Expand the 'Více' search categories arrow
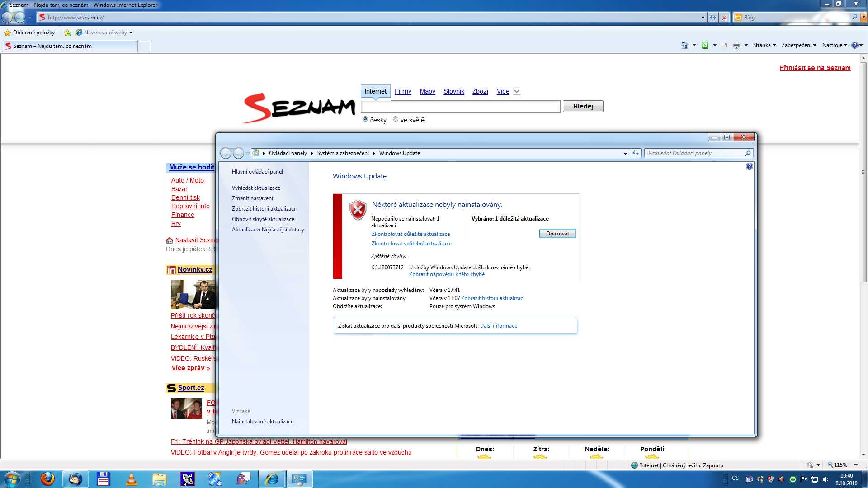The height and width of the screenshot is (488, 868). coord(517,91)
